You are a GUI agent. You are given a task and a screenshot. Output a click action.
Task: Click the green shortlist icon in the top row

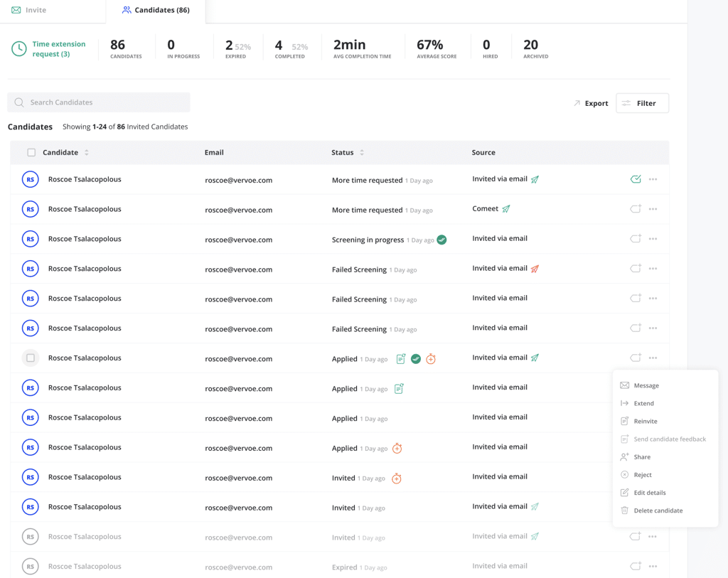[x=636, y=179]
